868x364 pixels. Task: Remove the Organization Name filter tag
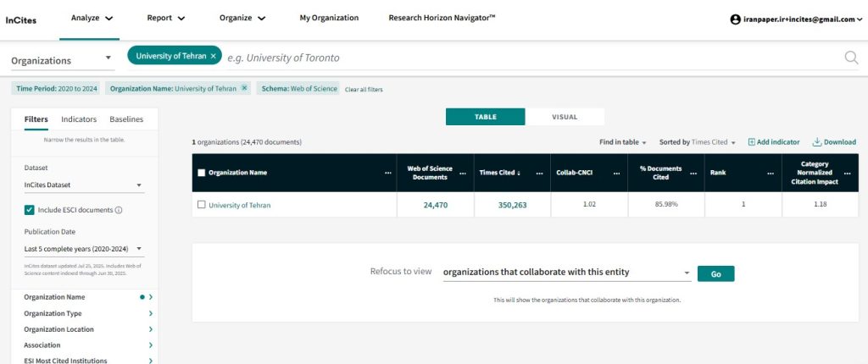244,88
